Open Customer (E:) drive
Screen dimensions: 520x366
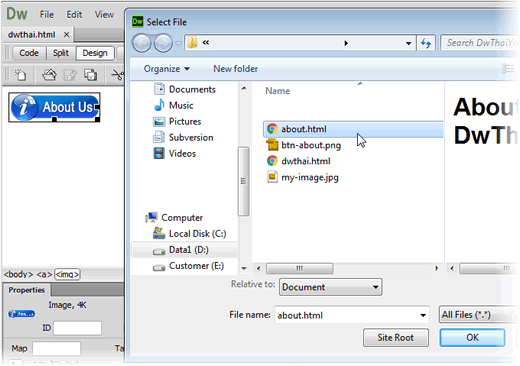pyautogui.click(x=188, y=266)
